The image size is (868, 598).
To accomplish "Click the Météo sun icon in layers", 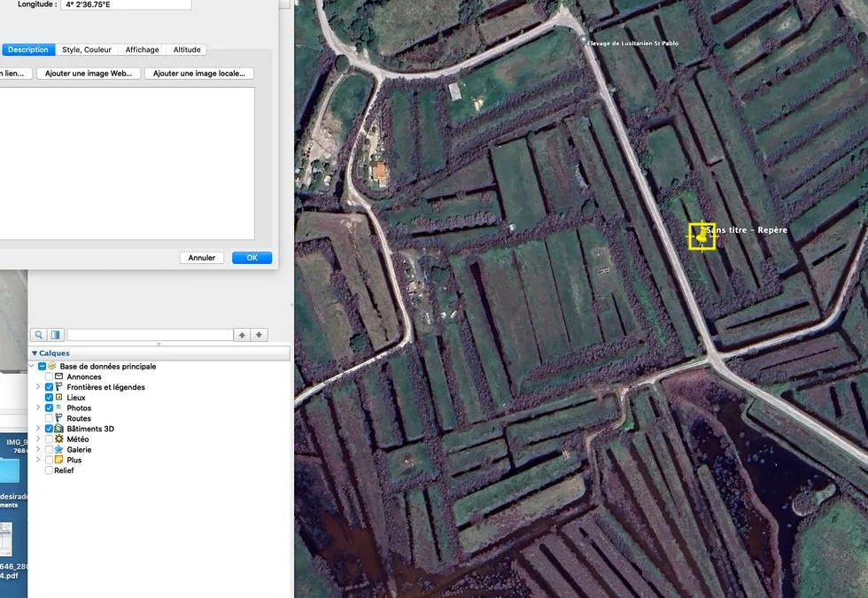I will click(x=58, y=439).
